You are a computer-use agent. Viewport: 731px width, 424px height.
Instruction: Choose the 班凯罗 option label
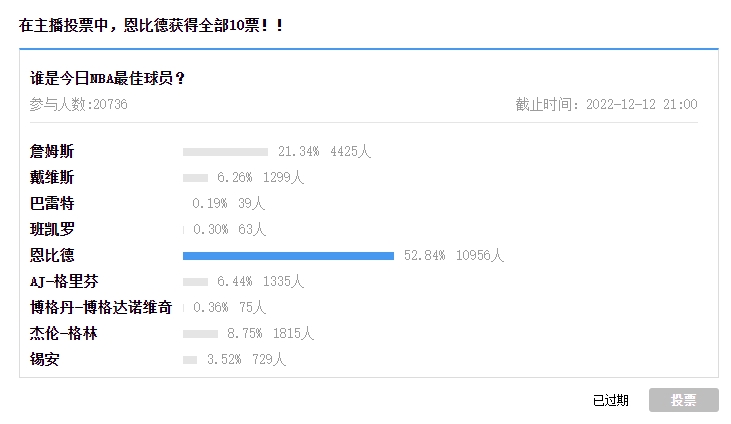52,229
